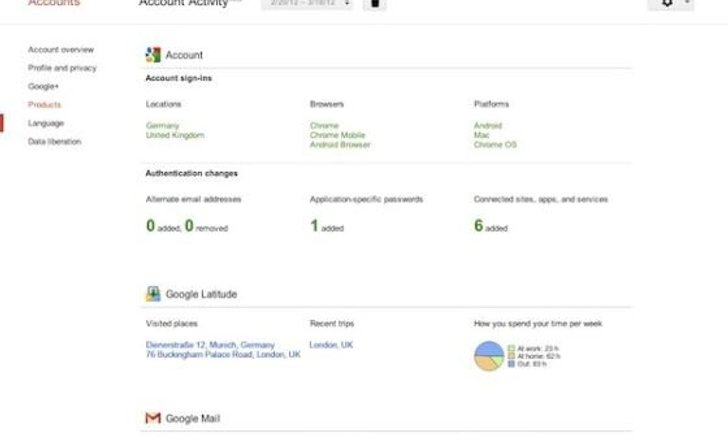Click the 1 added passwords count
This screenshot has height=437, width=728.
(x=327, y=226)
